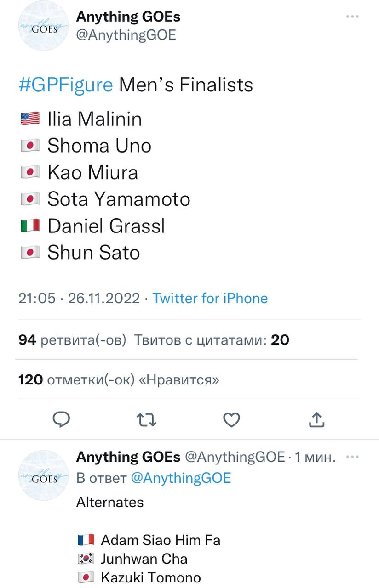Click the @AnythingGOE handle under the header name
The height and width of the screenshot is (588, 379).
(x=126, y=35)
